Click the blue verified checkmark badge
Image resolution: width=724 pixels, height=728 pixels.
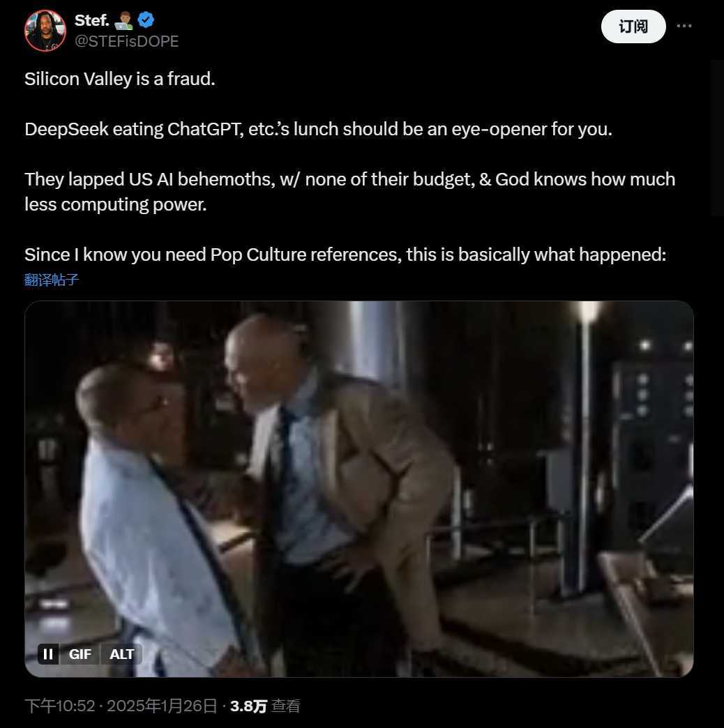tap(146, 20)
